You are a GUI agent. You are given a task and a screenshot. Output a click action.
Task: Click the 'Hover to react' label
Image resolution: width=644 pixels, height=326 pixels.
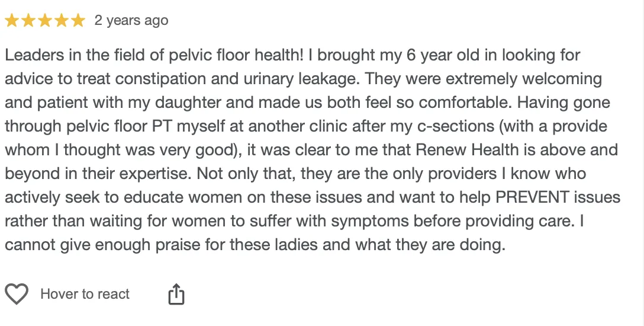click(x=85, y=294)
